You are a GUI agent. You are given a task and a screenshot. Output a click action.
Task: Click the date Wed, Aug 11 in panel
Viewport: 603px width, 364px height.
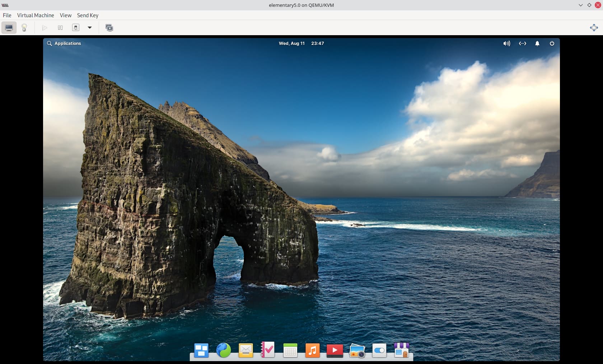click(291, 43)
